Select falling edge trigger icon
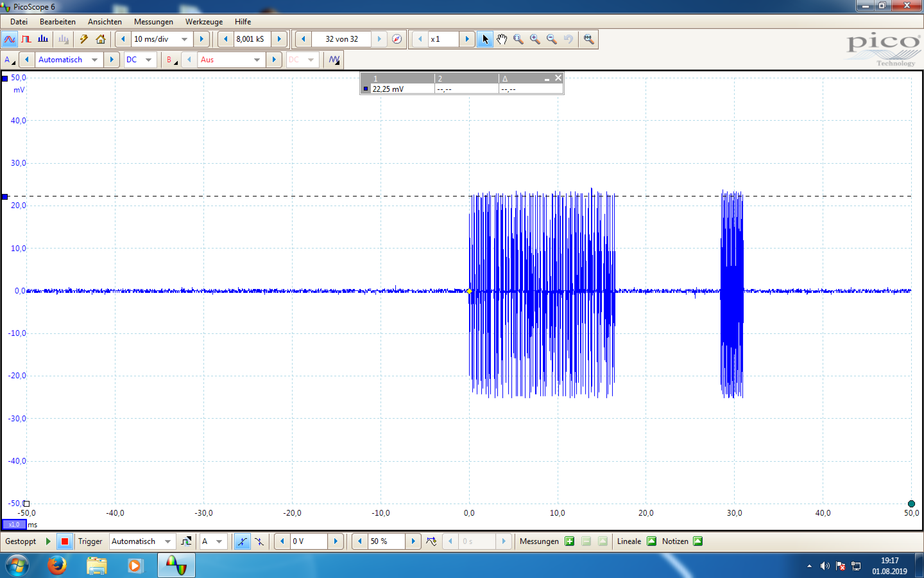This screenshot has height=578, width=924. click(259, 541)
